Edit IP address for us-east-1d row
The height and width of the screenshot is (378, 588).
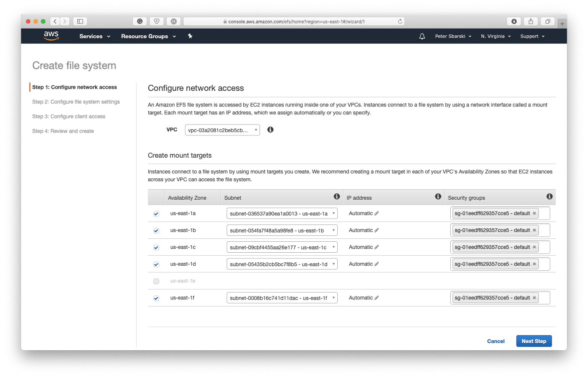377,264
